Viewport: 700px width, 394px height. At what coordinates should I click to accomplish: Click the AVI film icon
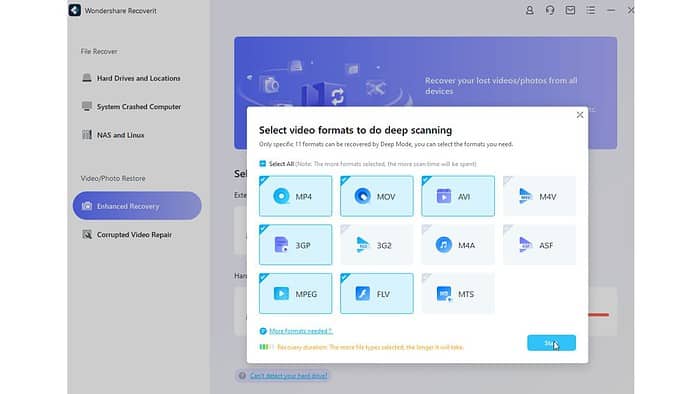point(444,196)
